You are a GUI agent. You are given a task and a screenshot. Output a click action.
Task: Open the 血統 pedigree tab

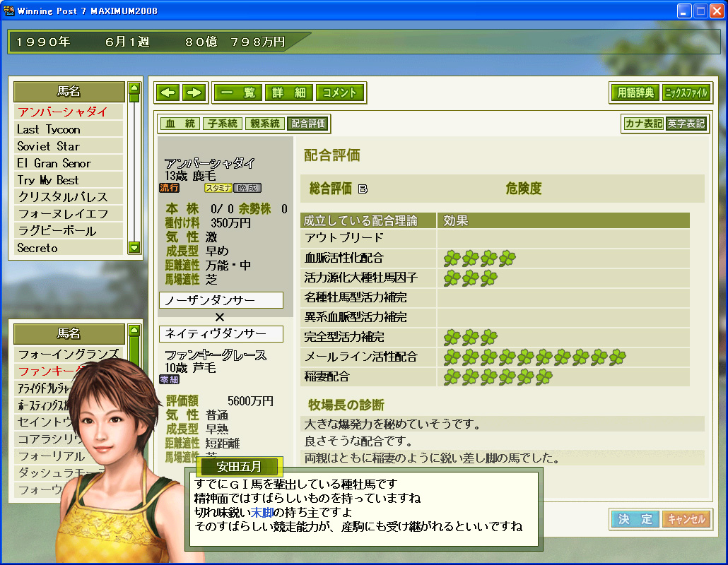[x=180, y=124]
